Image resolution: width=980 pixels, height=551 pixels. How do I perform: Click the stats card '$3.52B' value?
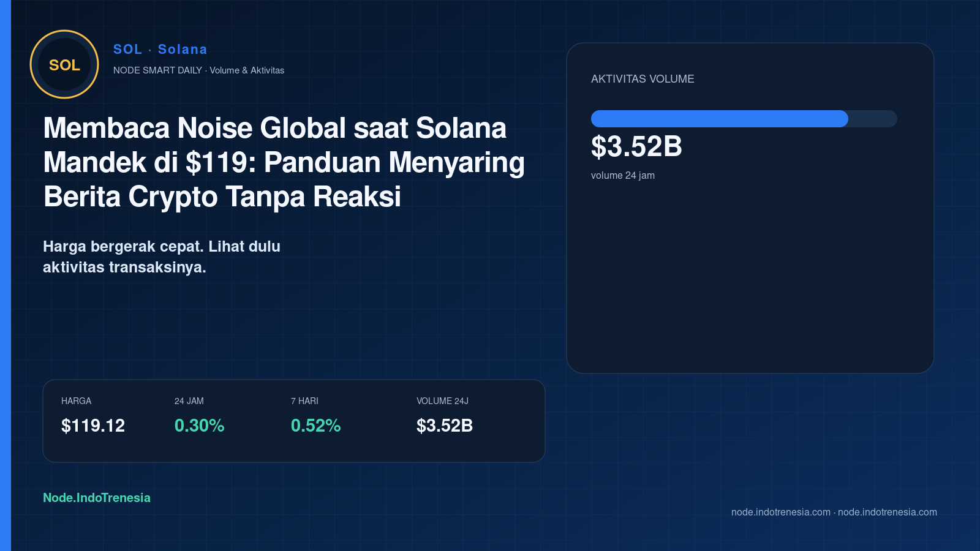[x=445, y=425]
